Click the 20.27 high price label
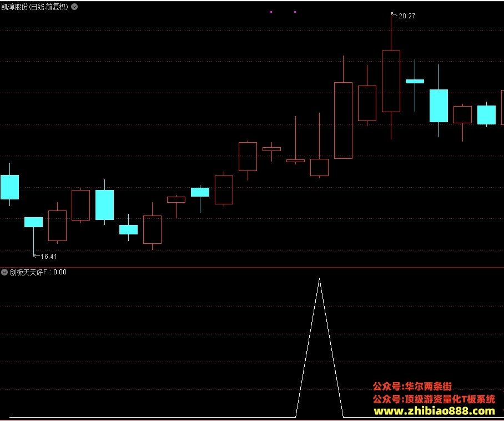504x421 pixels. pos(407,16)
